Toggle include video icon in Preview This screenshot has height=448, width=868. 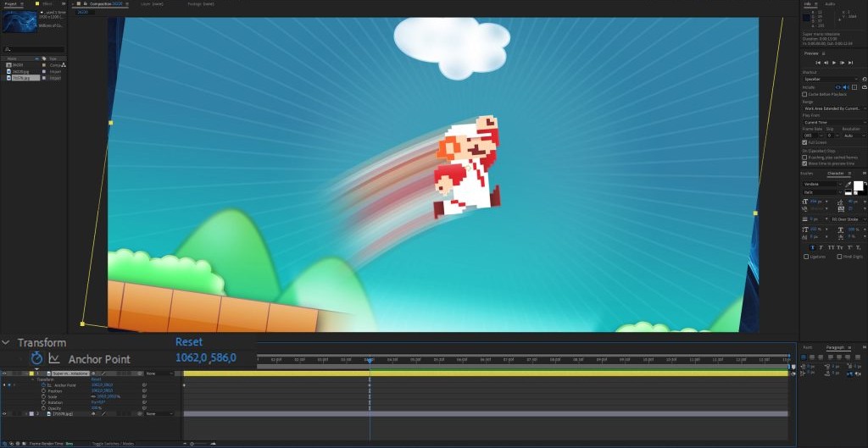tap(837, 87)
